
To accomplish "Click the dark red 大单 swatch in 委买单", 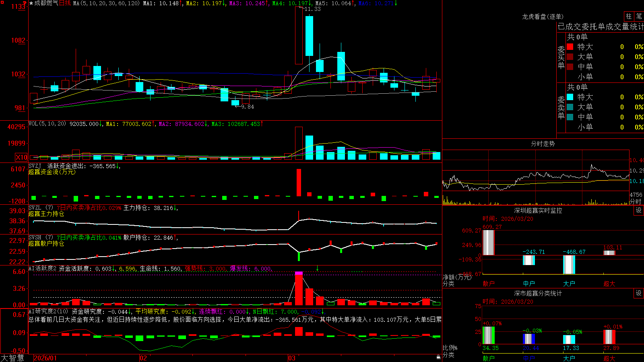I will (x=570, y=57).
